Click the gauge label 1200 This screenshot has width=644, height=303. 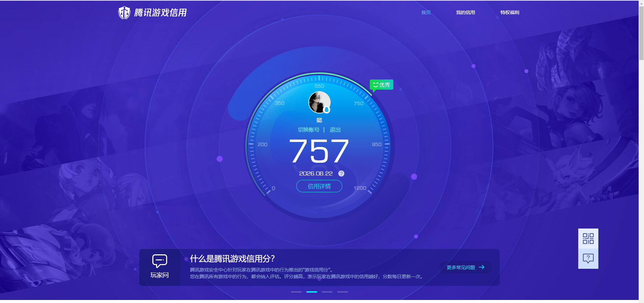tap(360, 188)
